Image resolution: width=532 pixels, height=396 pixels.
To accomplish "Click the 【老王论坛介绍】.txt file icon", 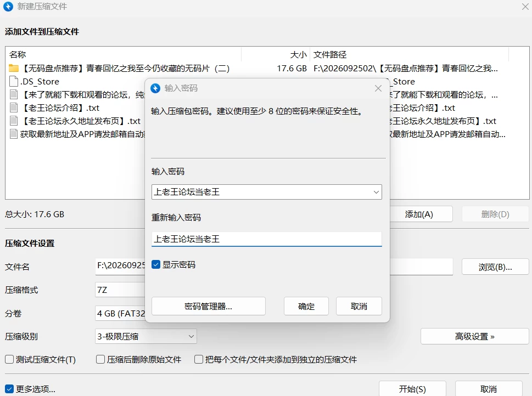I will pyautogui.click(x=14, y=108).
